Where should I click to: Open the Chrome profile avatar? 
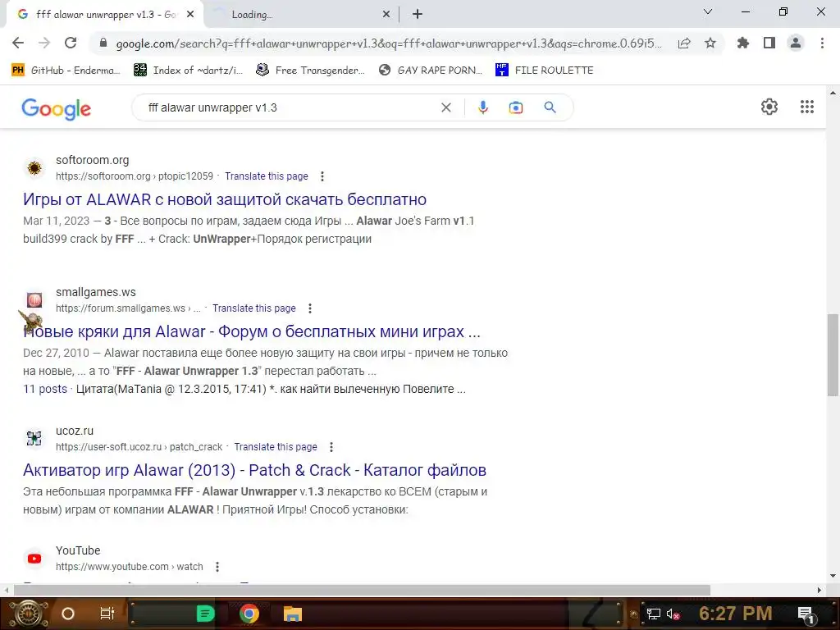[796, 43]
